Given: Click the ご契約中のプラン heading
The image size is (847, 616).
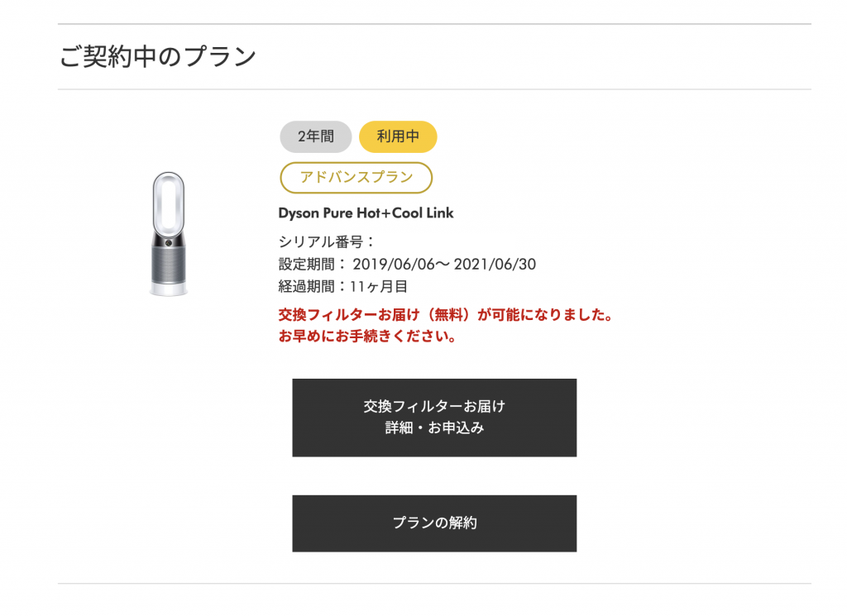Looking at the screenshot, I should coord(158,57).
